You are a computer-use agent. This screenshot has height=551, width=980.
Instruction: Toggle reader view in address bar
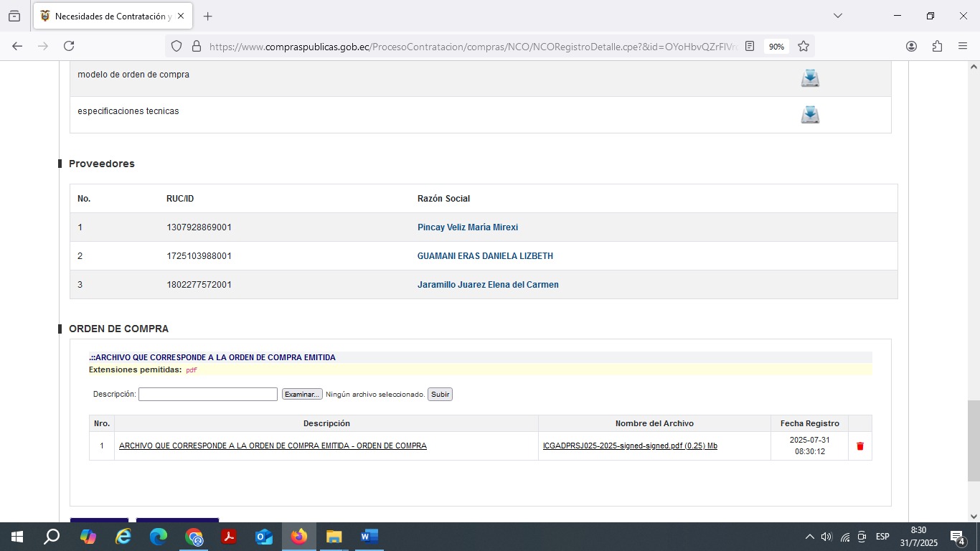[x=750, y=47]
